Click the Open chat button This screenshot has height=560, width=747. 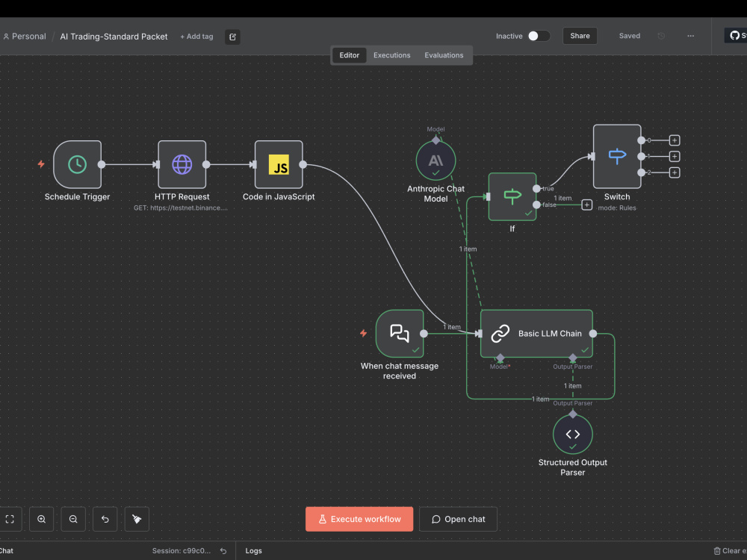tap(458, 519)
